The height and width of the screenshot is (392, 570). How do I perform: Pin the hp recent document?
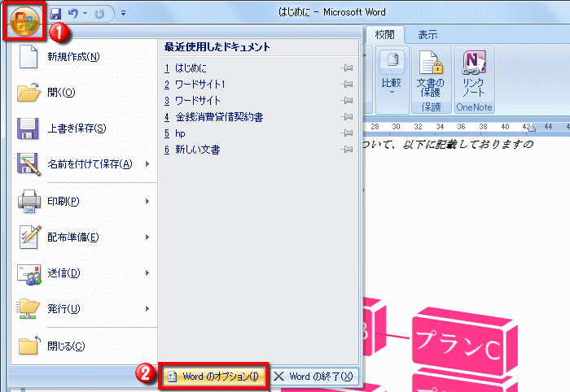[347, 133]
